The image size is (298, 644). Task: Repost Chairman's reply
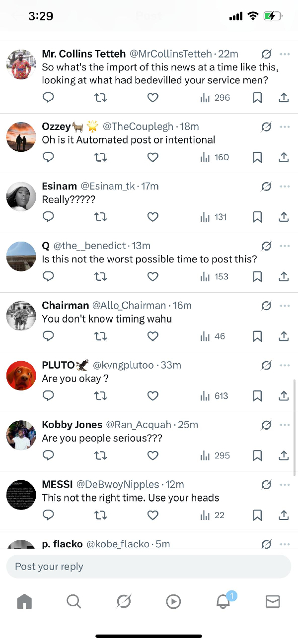pyautogui.click(x=100, y=336)
